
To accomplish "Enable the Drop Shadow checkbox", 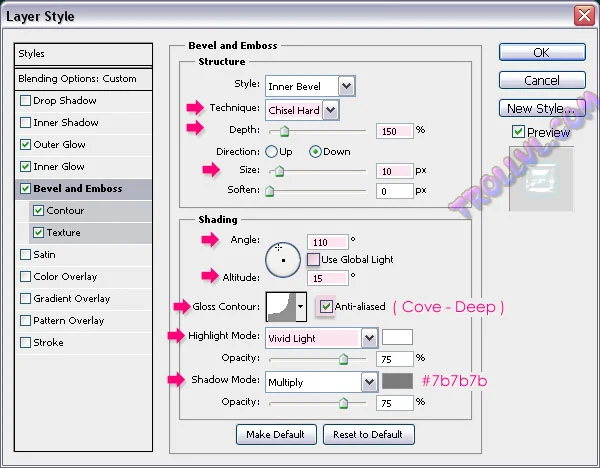I will [25, 101].
